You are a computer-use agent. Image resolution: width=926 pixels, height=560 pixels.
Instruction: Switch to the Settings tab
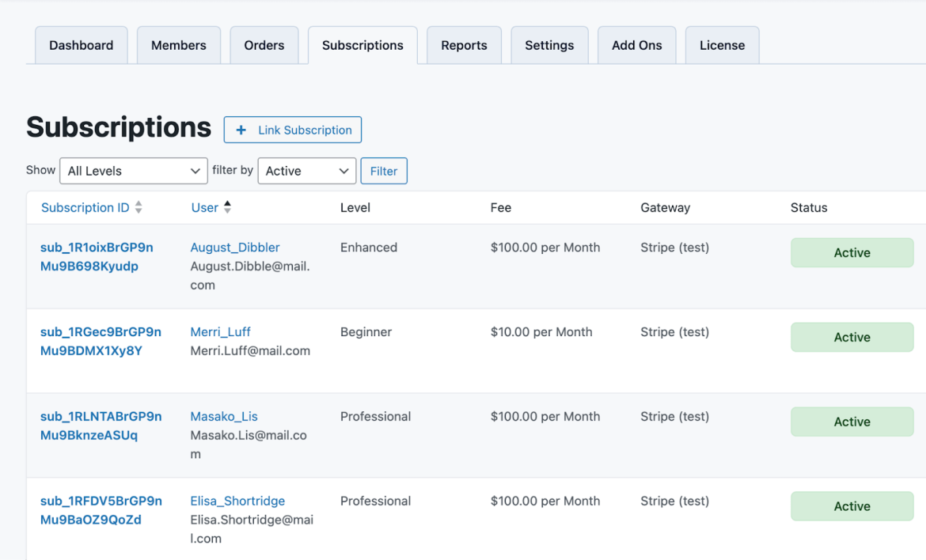point(549,45)
